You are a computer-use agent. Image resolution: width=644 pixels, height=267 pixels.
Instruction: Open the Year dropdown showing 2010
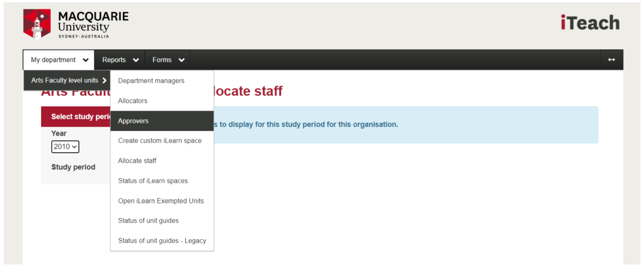point(65,146)
